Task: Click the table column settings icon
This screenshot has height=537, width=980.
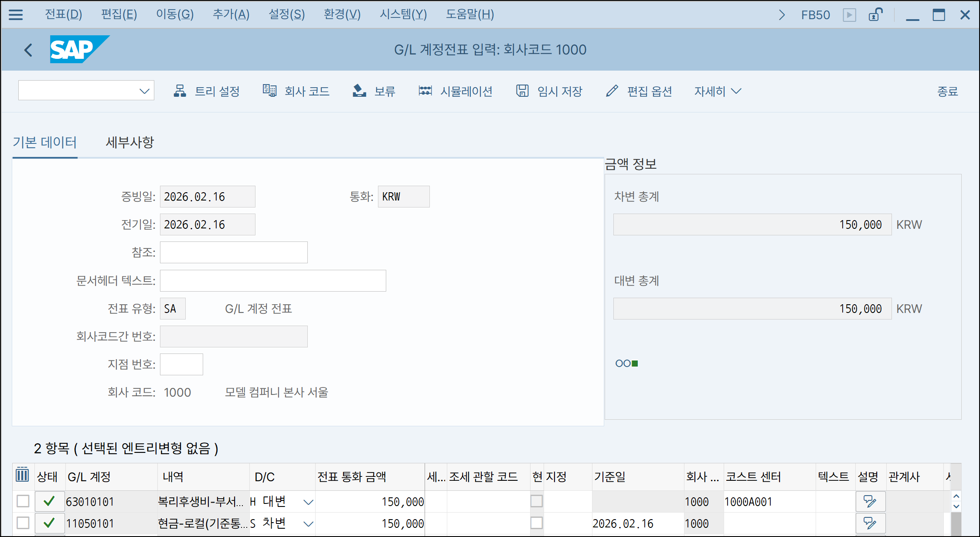Action: [x=22, y=475]
